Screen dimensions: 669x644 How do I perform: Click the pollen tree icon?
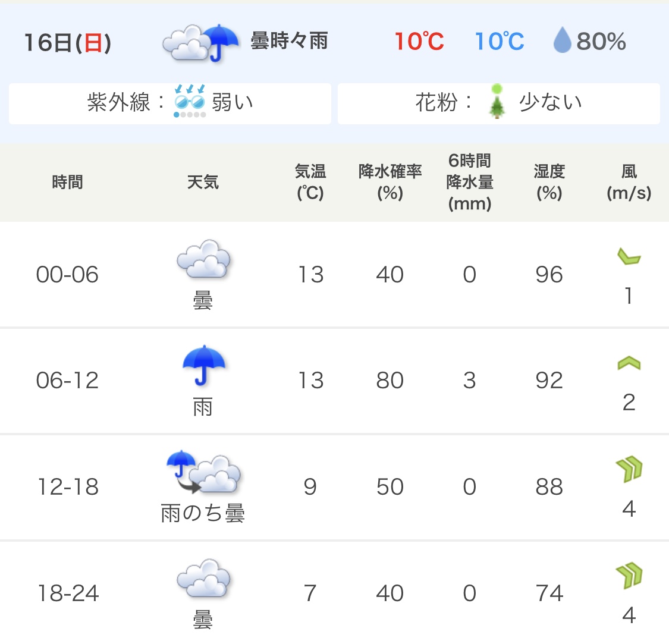click(x=497, y=102)
